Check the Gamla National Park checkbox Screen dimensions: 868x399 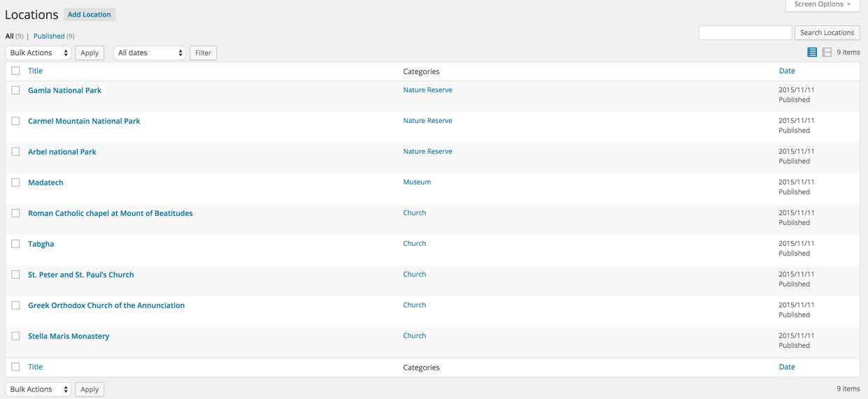tap(15, 90)
